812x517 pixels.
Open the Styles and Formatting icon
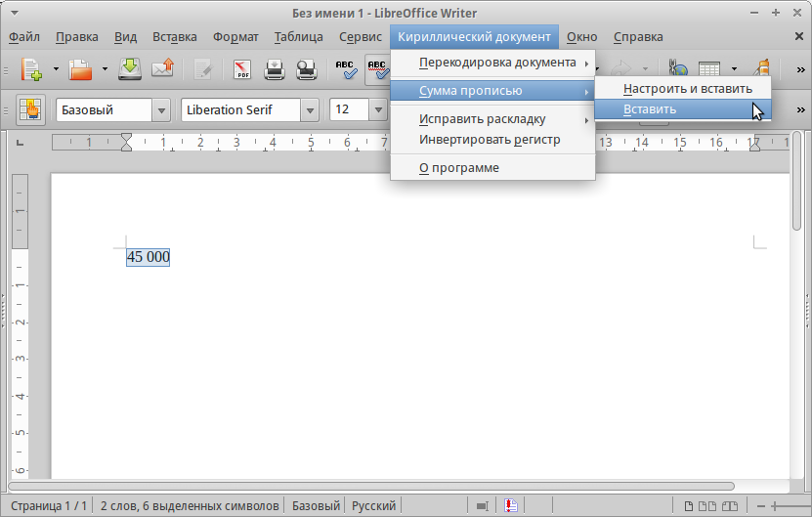coord(31,109)
